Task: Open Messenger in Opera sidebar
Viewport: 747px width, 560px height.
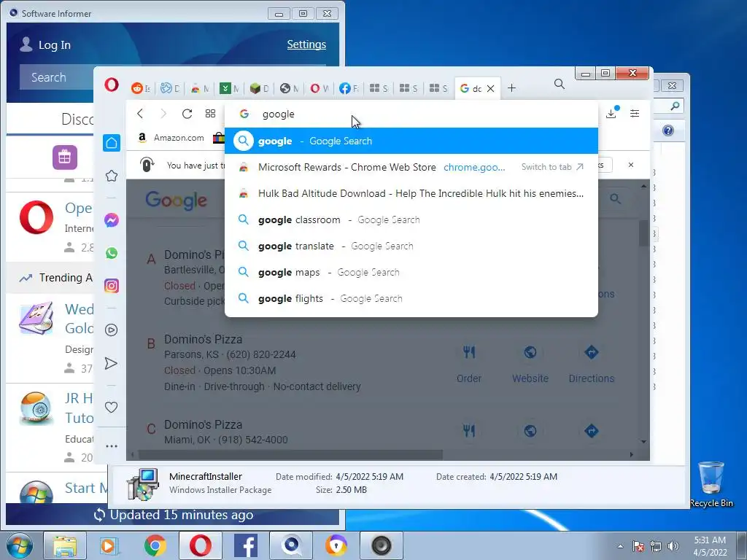Action: (112, 220)
